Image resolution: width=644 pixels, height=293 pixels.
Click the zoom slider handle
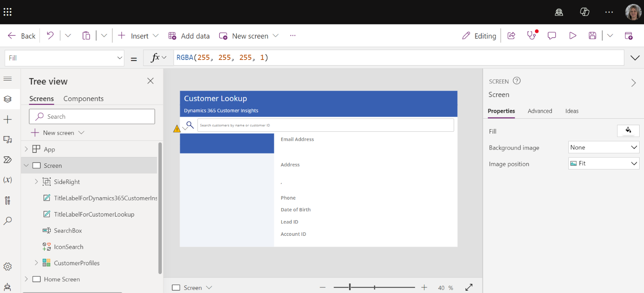[350, 287]
